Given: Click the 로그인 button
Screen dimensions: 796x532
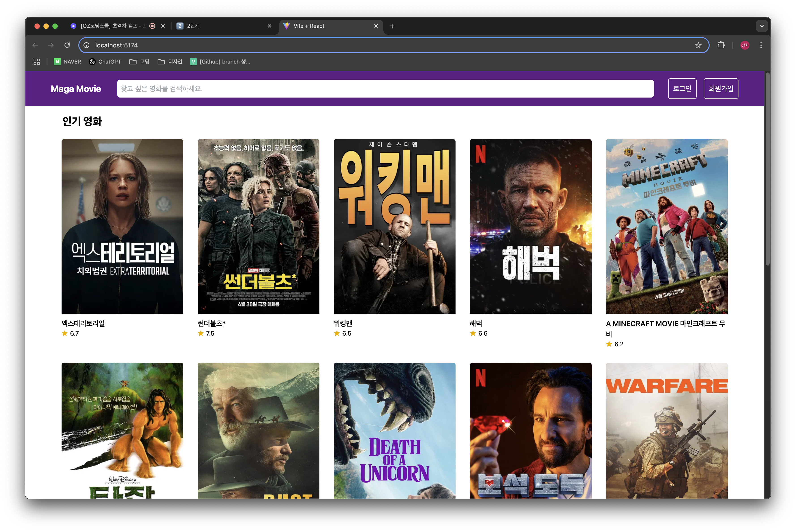Looking at the screenshot, I should coord(682,89).
